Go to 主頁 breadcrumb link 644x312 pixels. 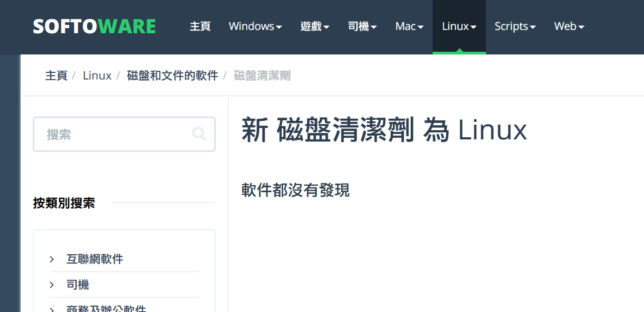tap(56, 76)
